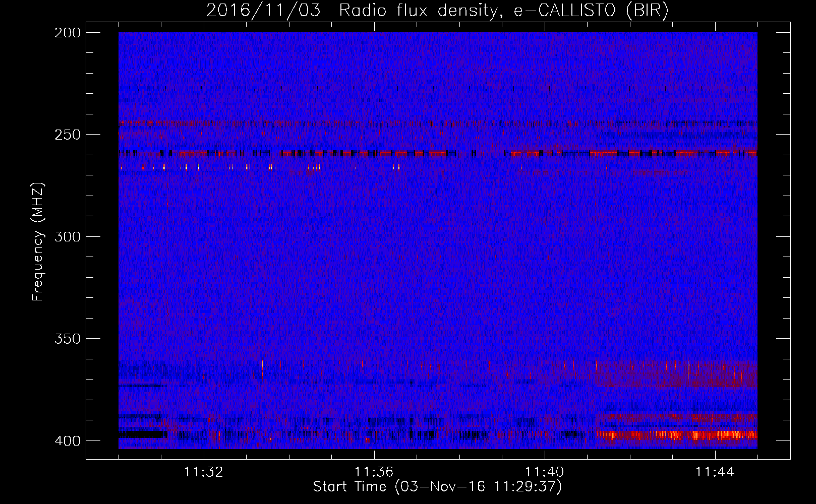Select the Frequency (MHZ) axis label

click(x=38, y=241)
